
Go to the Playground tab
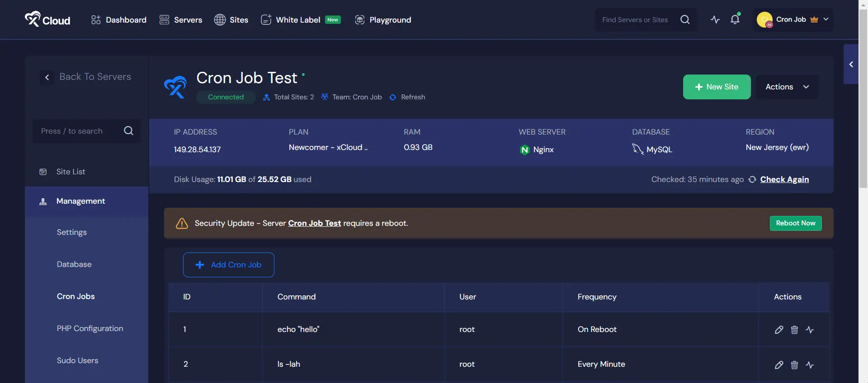click(x=383, y=20)
